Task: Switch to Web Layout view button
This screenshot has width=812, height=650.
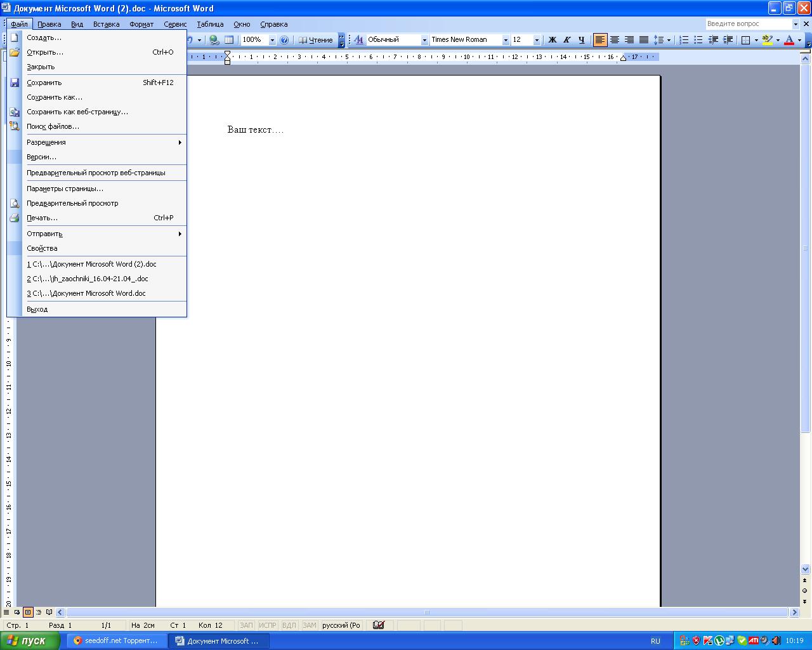Action: click(x=17, y=613)
